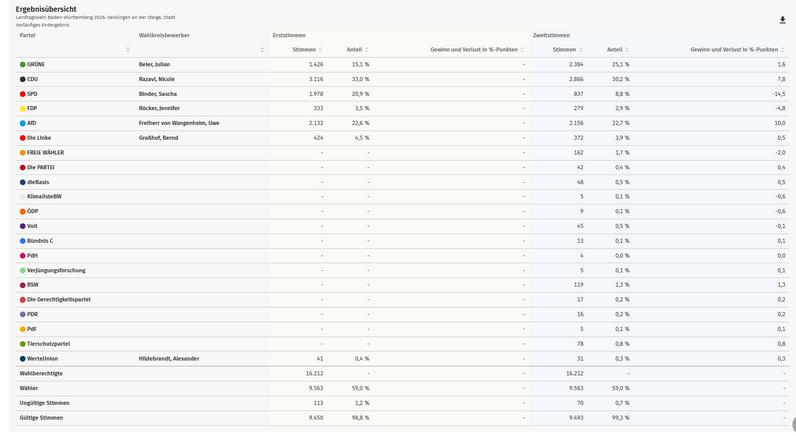This screenshot has width=796, height=436.
Task: Select the CDU party name
Action: [x=32, y=79]
